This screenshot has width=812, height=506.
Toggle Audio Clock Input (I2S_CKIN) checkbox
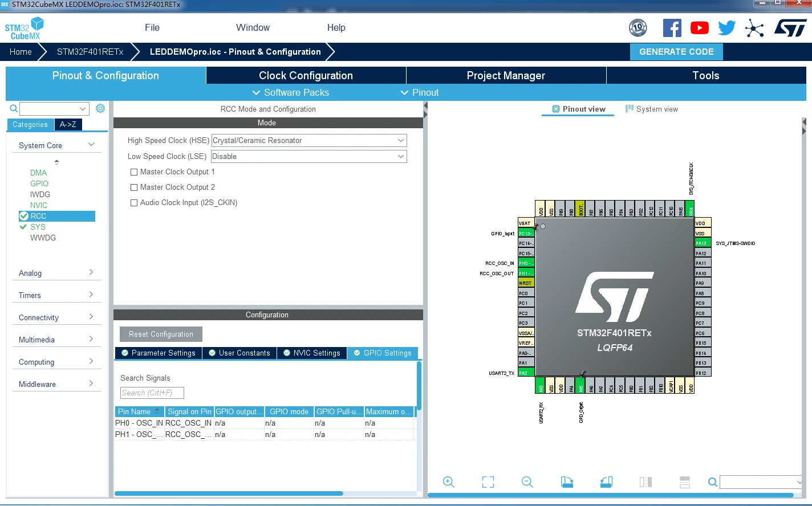click(134, 203)
